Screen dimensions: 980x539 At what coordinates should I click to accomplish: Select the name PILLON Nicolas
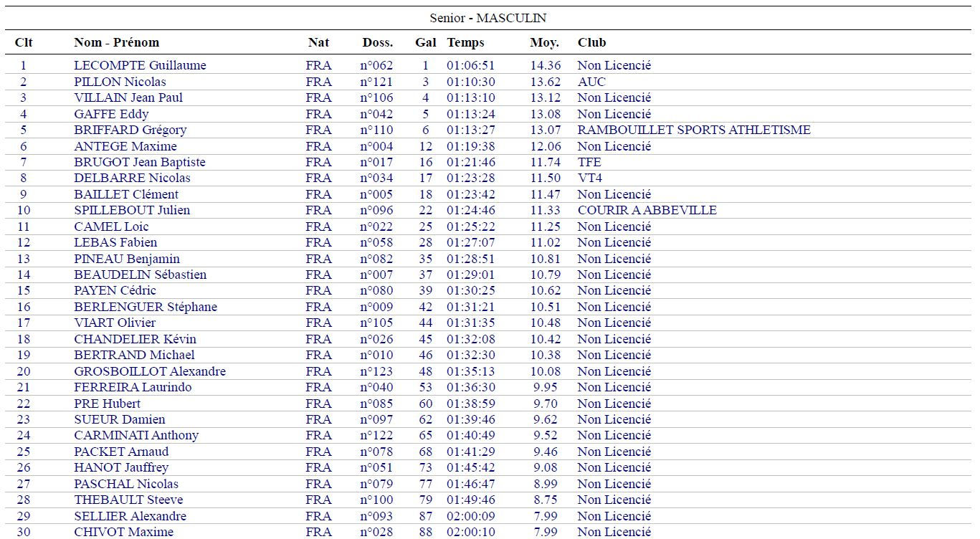pyautogui.click(x=120, y=82)
